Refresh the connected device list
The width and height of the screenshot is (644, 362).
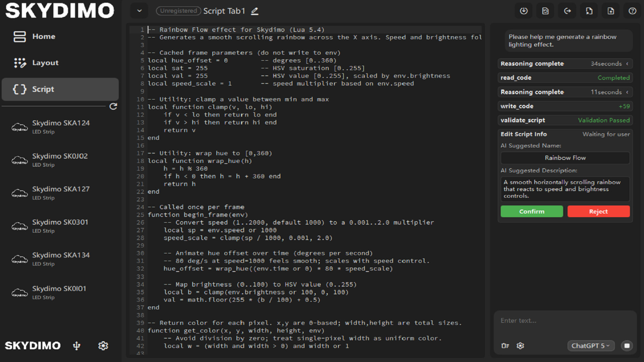(114, 106)
